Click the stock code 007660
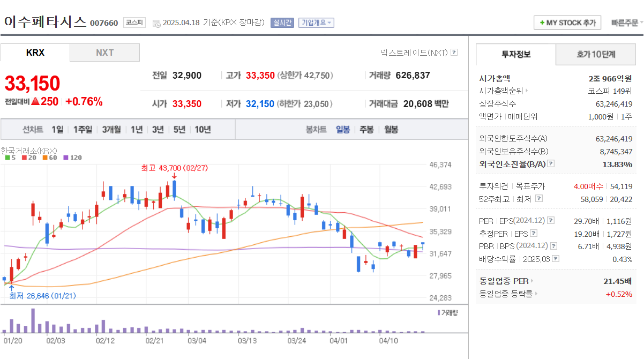Image resolution: width=644 pixels, height=359 pixels. pos(104,23)
